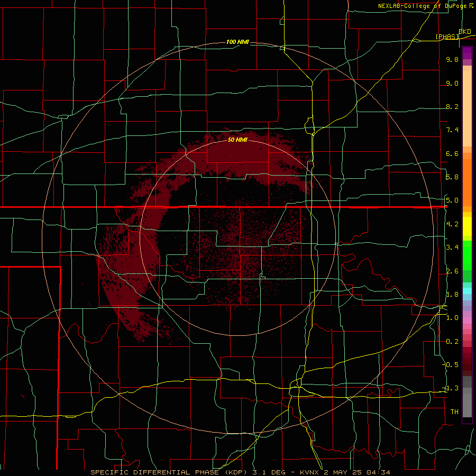
Task: Click the small logo glyph after DuPage
Action: (x=471, y=6)
